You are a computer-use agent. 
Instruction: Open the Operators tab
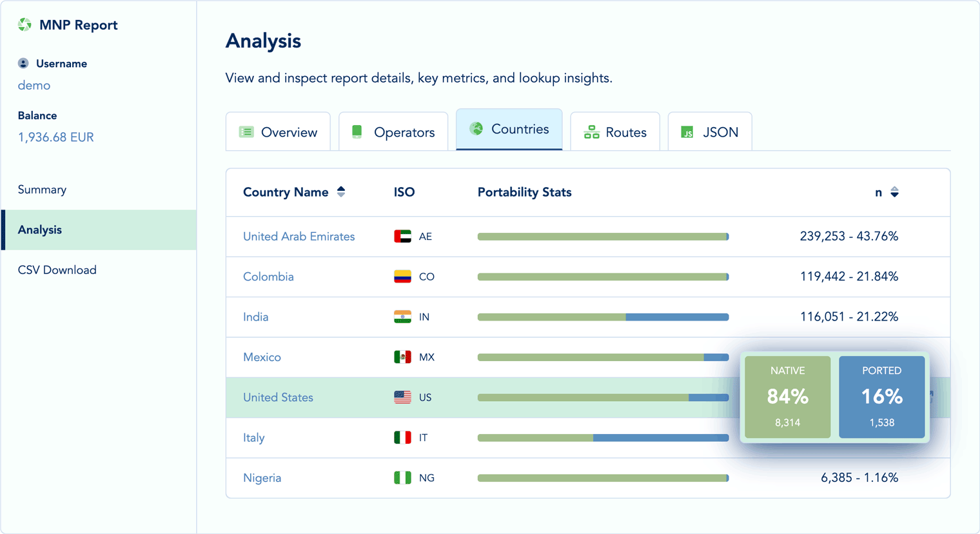(393, 132)
